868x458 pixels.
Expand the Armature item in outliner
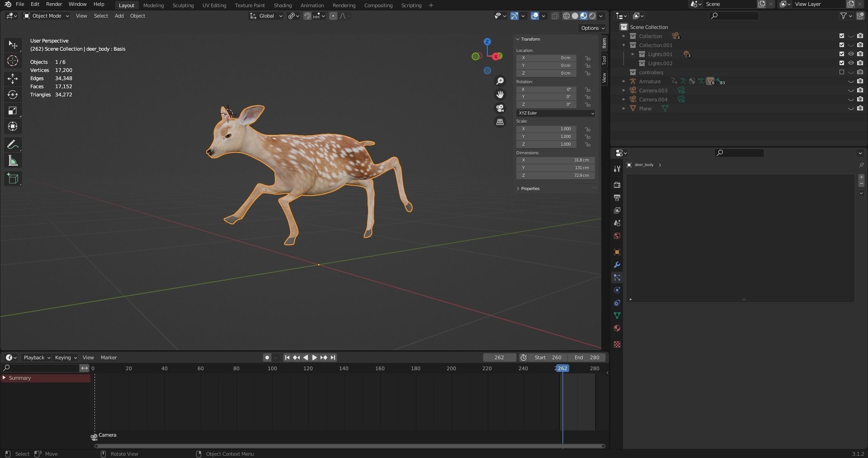pos(624,81)
